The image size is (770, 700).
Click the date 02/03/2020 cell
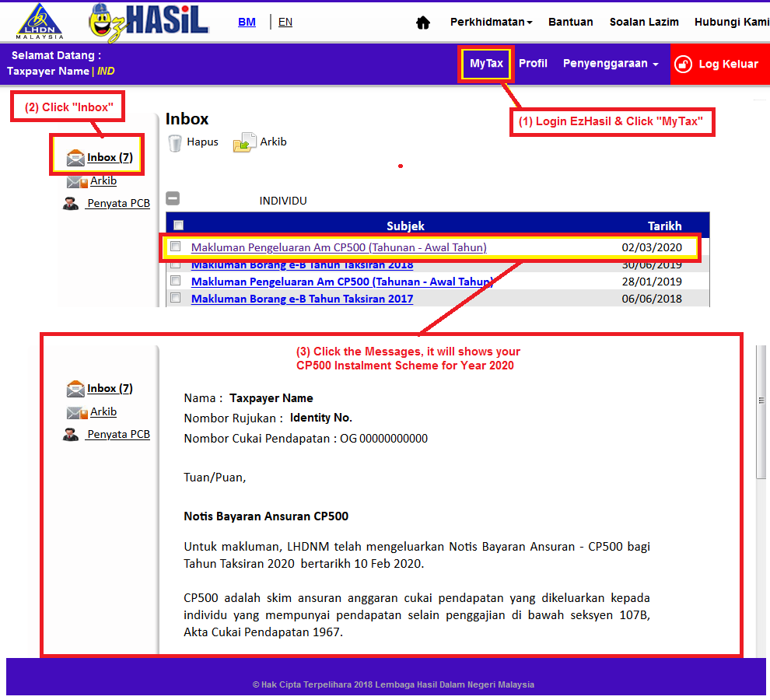[x=652, y=247]
